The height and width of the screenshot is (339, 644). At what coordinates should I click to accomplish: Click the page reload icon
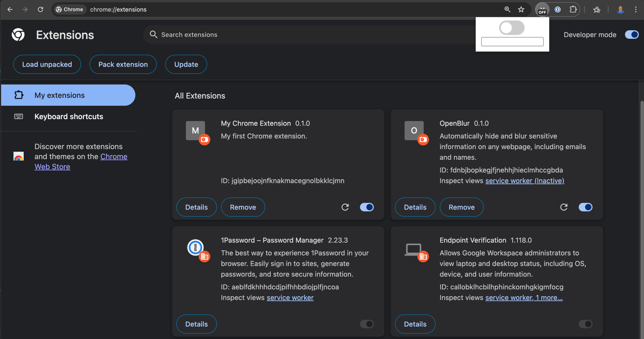tap(40, 9)
